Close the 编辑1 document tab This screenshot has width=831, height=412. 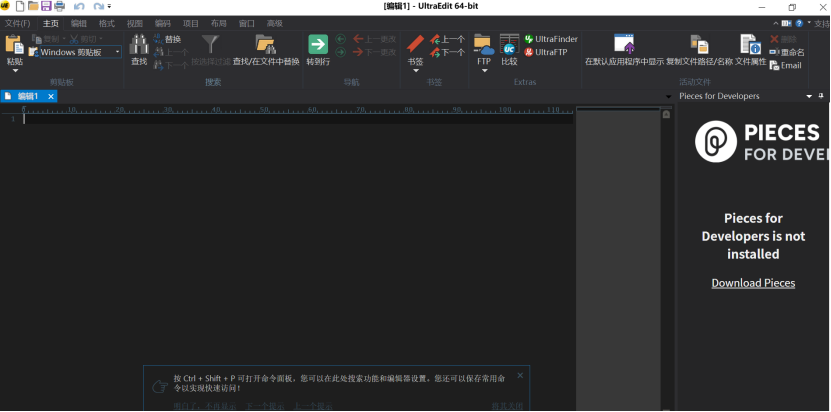tap(51, 96)
